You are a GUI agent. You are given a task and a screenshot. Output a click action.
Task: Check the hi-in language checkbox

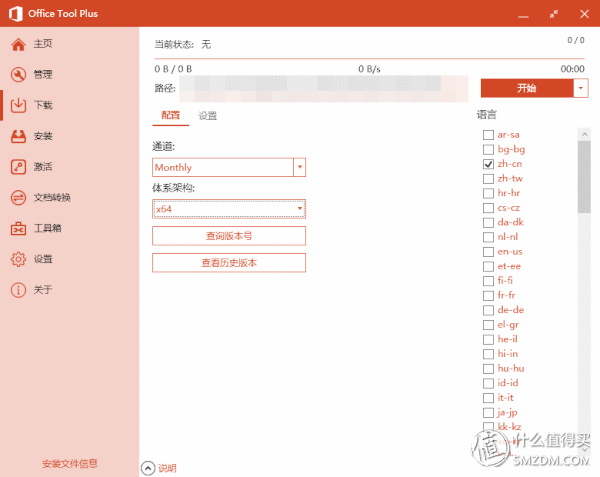pos(488,354)
